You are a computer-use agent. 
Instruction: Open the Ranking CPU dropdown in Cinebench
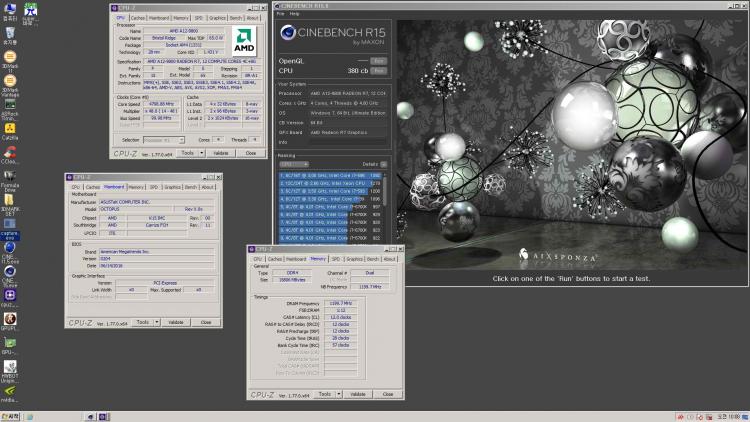[x=294, y=164]
